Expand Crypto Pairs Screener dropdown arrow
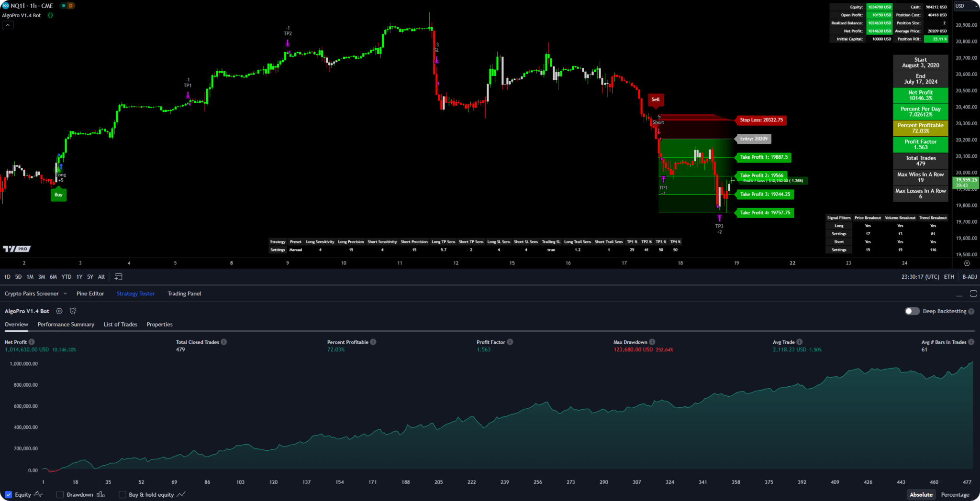Viewport: 980px width, 501px height. point(66,294)
